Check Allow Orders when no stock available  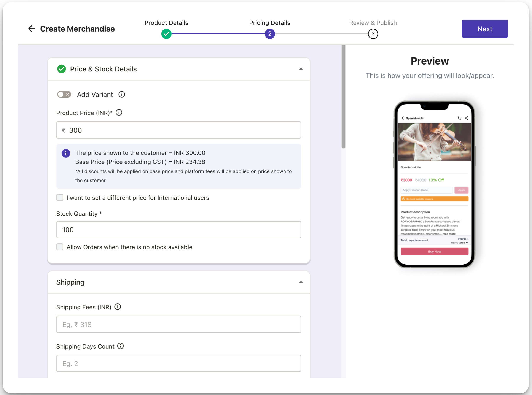point(60,247)
